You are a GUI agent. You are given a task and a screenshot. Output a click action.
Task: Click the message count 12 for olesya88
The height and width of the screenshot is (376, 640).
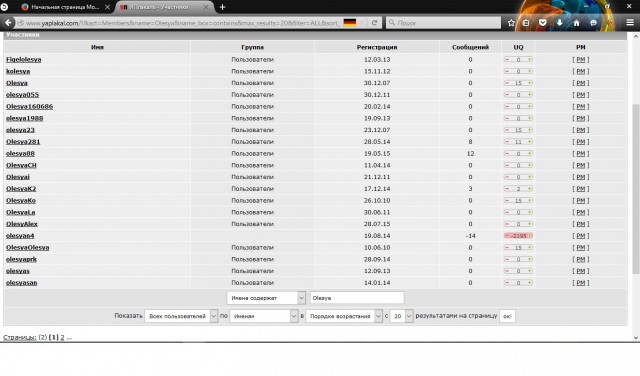tap(470, 154)
